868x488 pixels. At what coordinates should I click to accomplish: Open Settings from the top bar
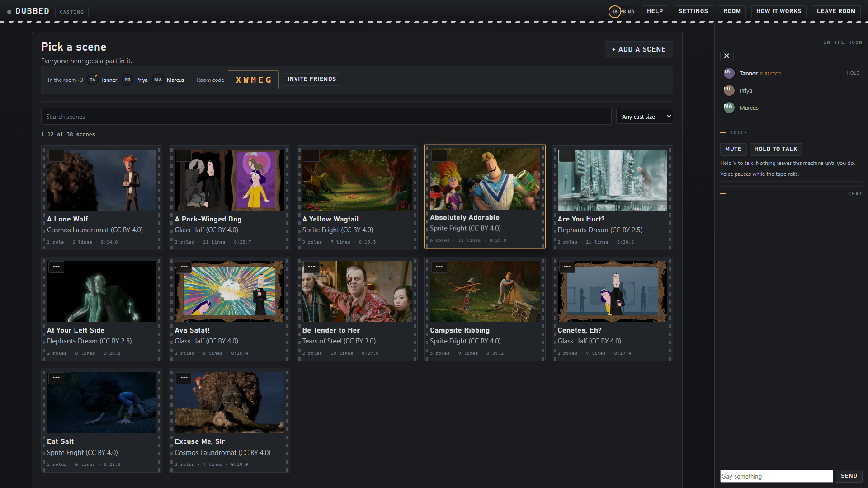pyautogui.click(x=693, y=11)
